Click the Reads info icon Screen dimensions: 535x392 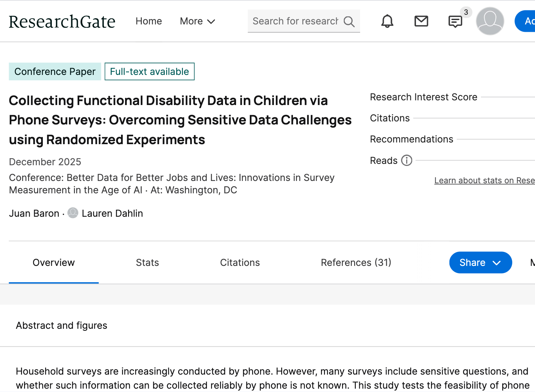pos(407,161)
